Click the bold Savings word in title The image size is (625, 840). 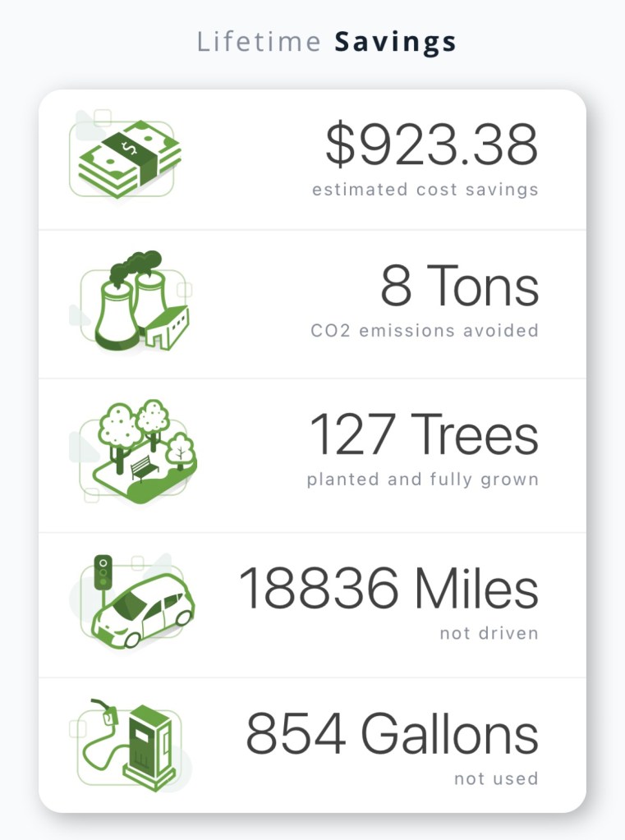pyautogui.click(x=395, y=42)
